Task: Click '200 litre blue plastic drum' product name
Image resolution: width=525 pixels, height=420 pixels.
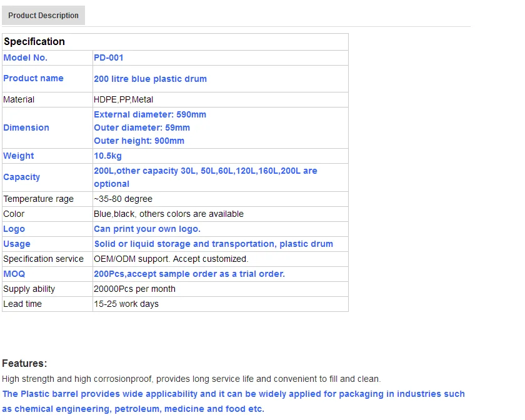Action: pos(150,79)
